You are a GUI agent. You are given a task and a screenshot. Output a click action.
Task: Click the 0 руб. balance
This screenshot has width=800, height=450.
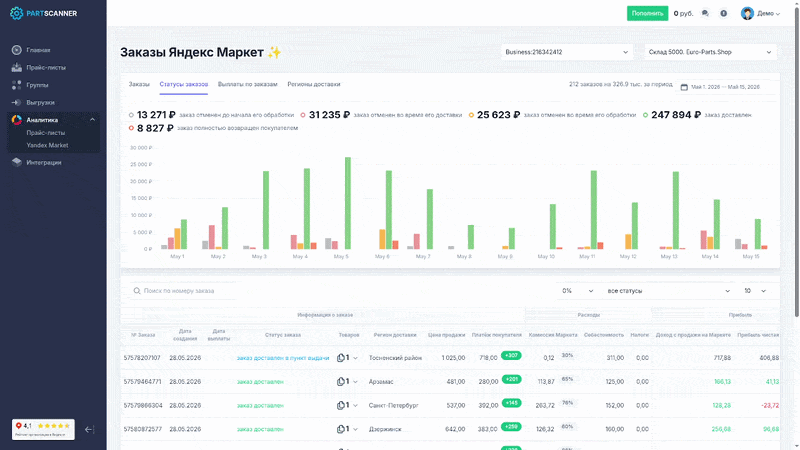click(x=683, y=14)
